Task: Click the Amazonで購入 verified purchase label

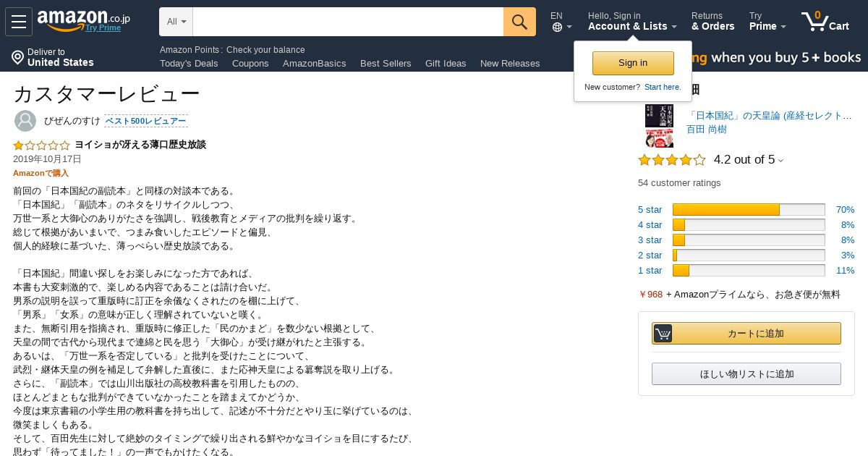Action: 41,174
